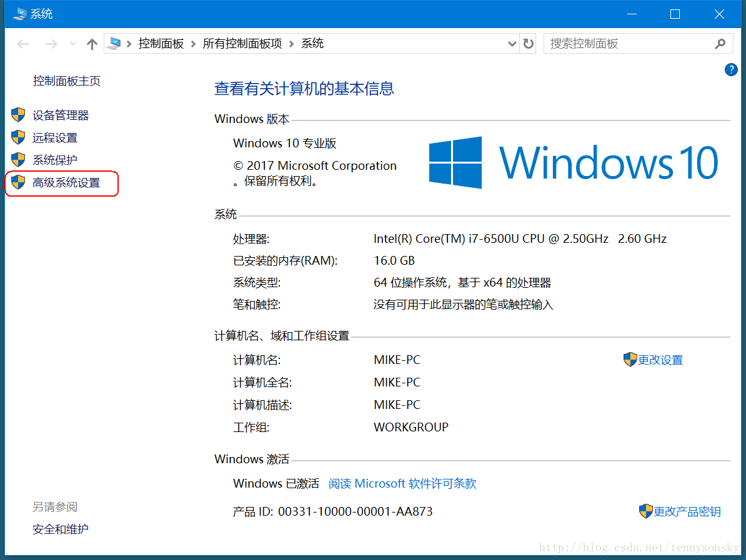Click 更改设置 link
The image size is (746, 560).
coord(660,360)
